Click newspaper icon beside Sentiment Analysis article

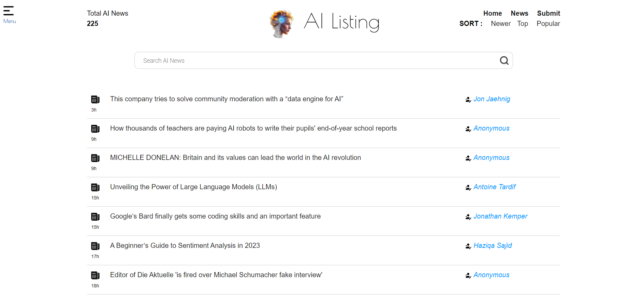point(95,246)
